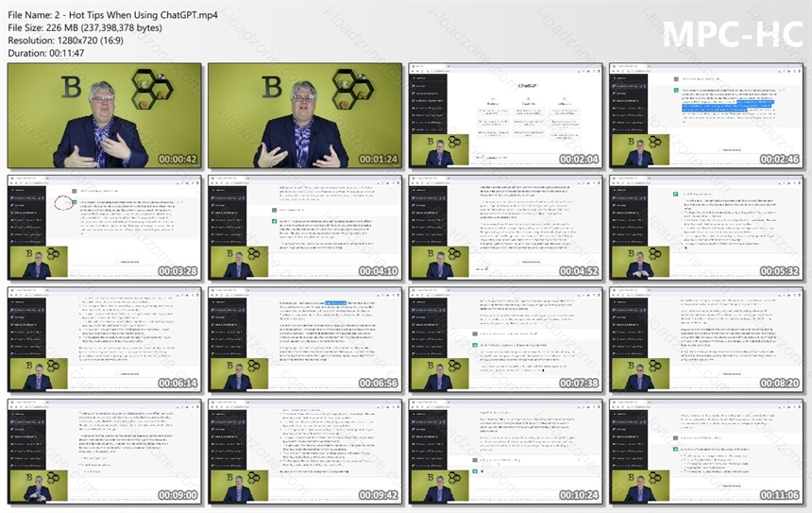Open the thumbnail stamped 00:06:14

(x=105, y=340)
